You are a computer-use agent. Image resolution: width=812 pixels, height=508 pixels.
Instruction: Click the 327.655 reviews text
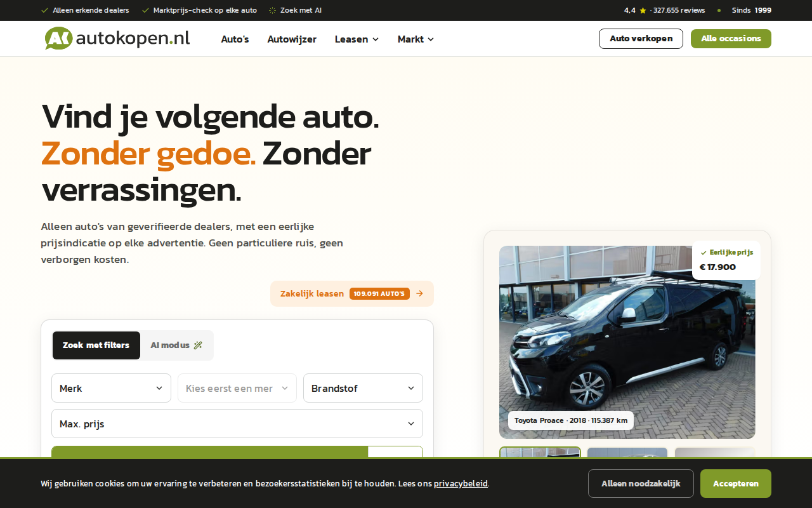(x=679, y=10)
